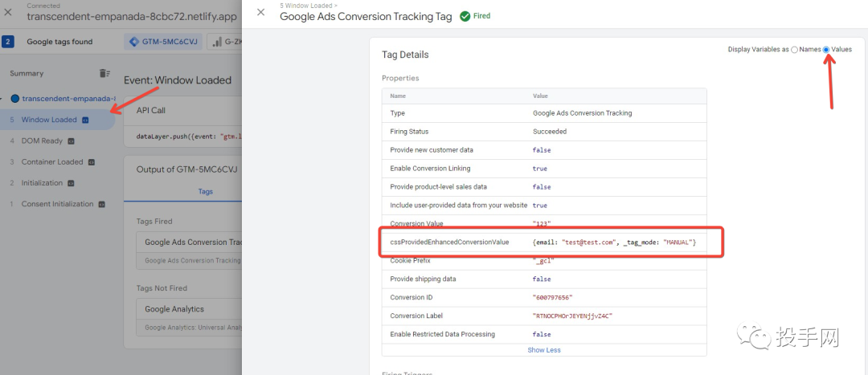Click the green Fired status checkmark icon
Screen dimensions: 868x375
465,16
